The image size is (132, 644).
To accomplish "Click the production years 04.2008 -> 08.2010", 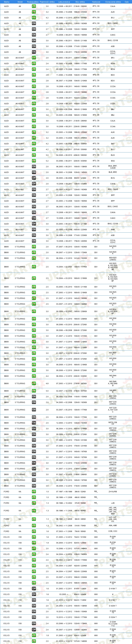I will 64,155.
